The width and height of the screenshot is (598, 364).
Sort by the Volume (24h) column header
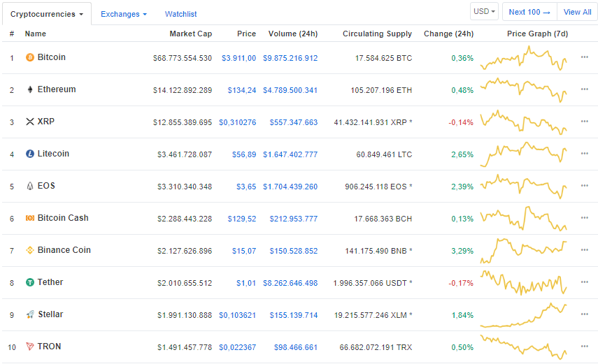click(x=293, y=34)
